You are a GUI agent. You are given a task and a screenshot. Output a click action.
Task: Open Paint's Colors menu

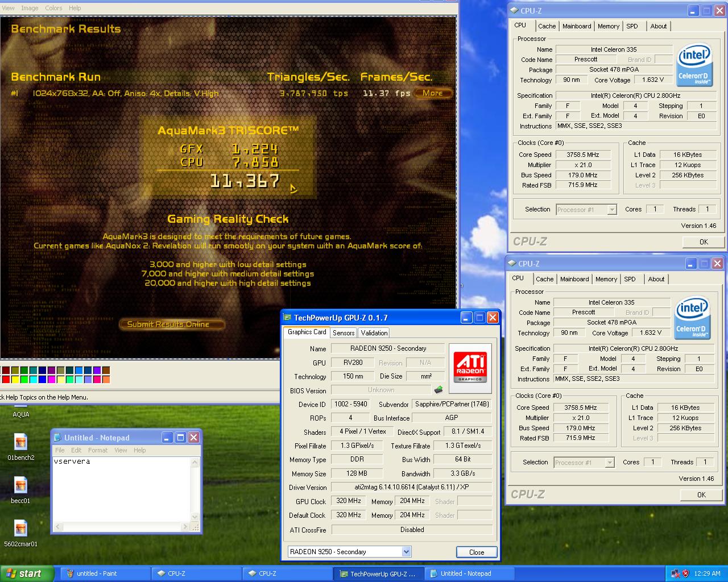click(x=54, y=8)
